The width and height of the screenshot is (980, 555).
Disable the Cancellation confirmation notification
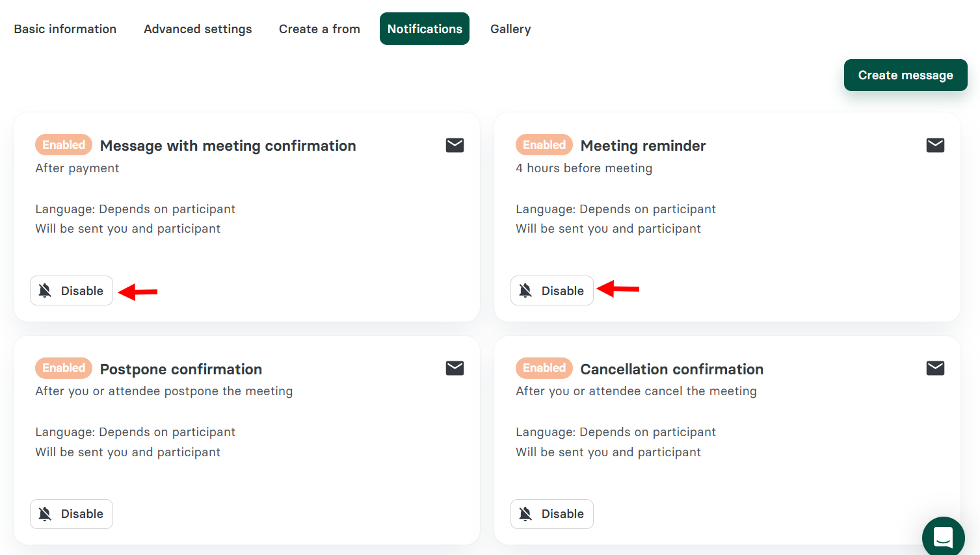pos(551,513)
